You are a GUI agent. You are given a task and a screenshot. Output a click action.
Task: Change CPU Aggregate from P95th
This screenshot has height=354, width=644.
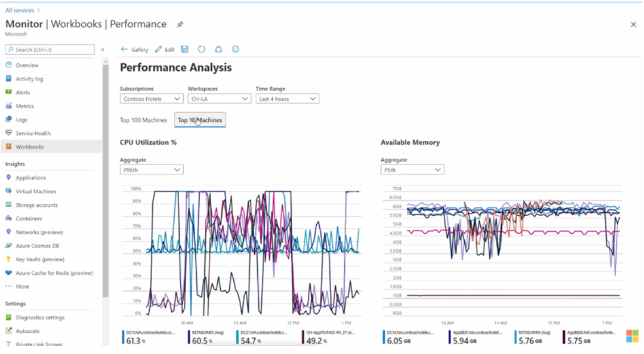click(151, 170)
